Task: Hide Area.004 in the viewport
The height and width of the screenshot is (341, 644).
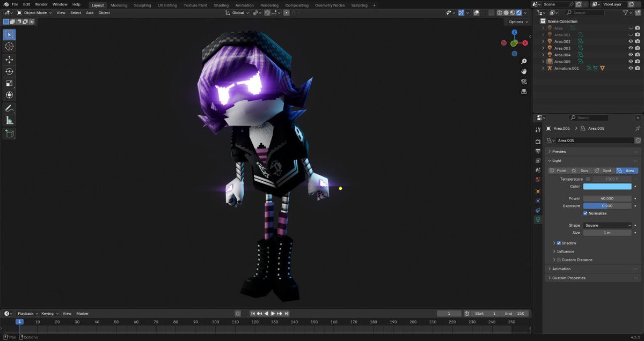Action: pos(631,55)
